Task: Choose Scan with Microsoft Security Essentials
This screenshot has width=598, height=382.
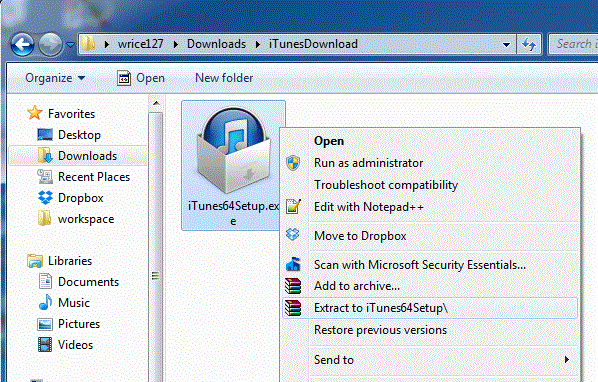Action: (430, 265)
